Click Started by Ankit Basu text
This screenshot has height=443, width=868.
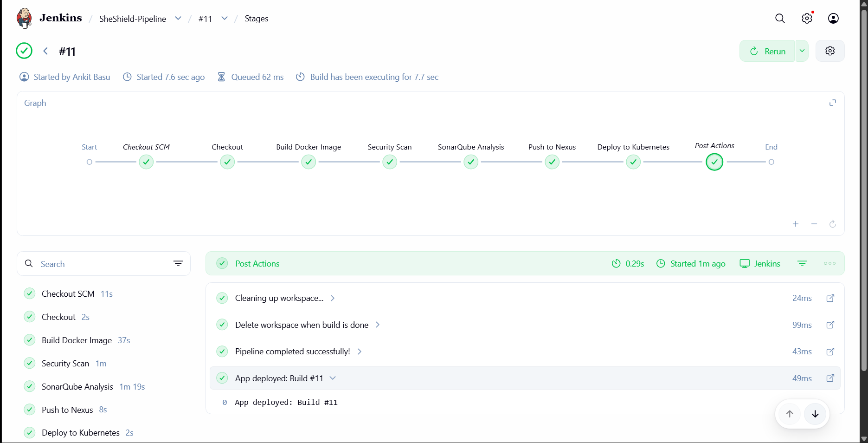click(x=72, y=77)
